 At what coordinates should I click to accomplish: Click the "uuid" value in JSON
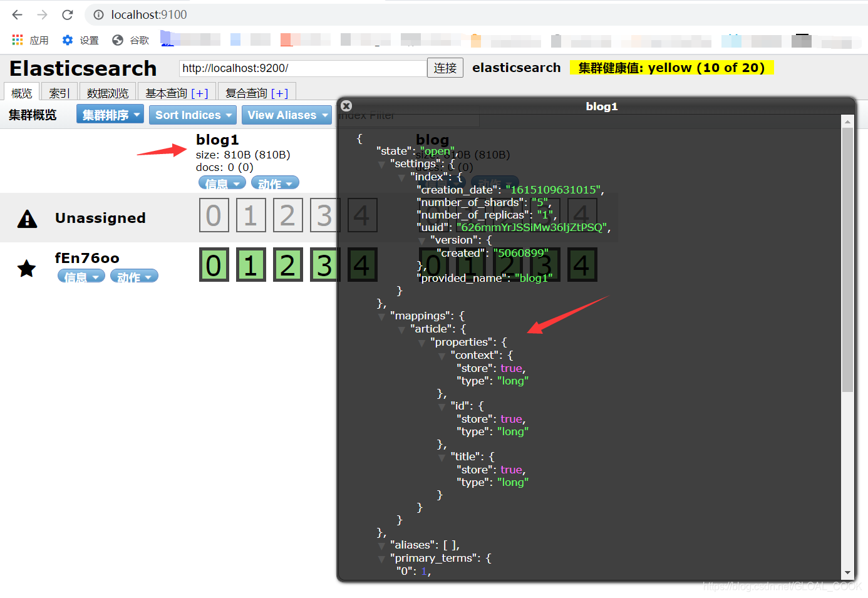point(531,227)
